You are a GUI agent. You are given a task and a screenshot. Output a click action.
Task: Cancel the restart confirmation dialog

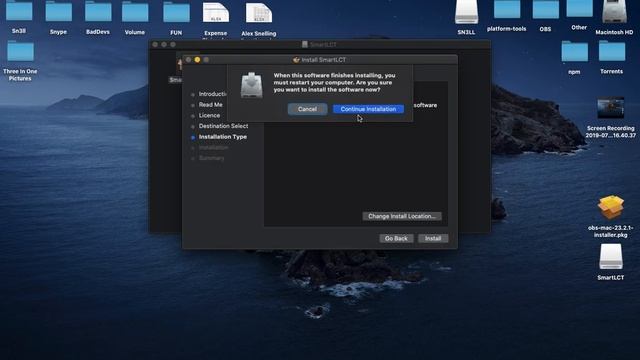pyautogui.click(x=307, y=109)
